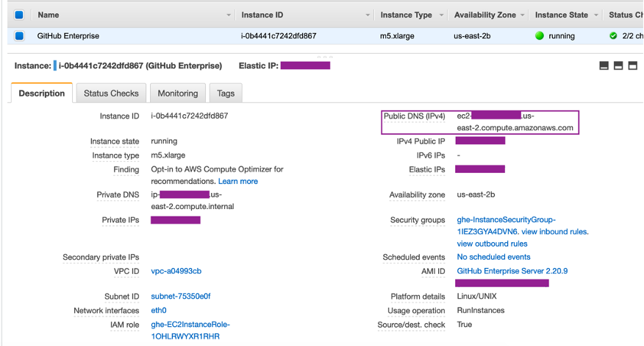Open the Instance ID column dropdown arrow
This screenshot has height=346, width=644.
pos(368,15)
